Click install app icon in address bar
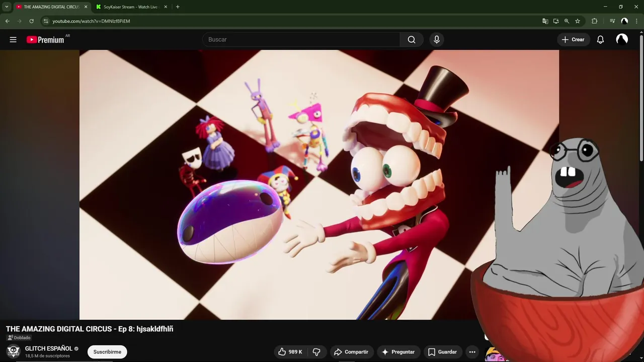The image size is (644, 362). [x=556, y=21]
